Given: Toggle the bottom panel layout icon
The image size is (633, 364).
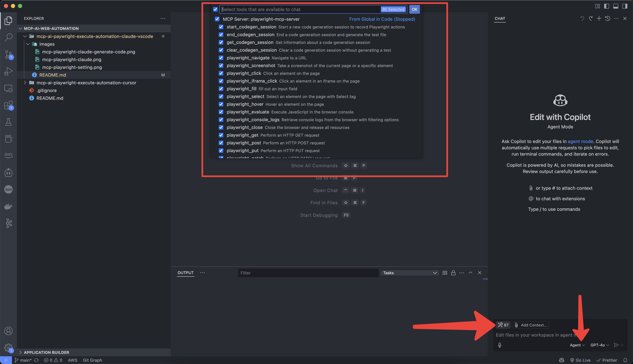Looking at the screenshot, I should [616, 6].
